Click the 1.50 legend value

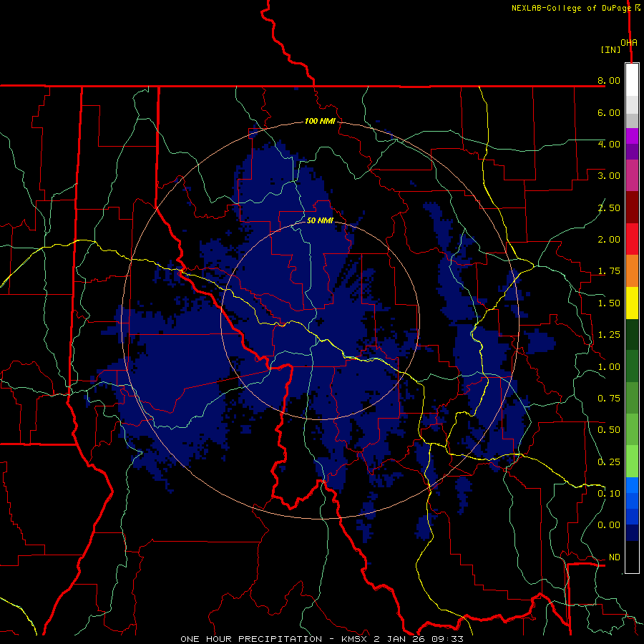(x=609, y=303)
